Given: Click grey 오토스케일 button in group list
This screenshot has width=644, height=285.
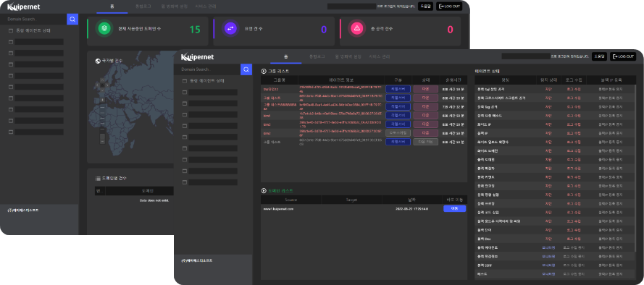Looking at the screenshot, I should click(x=398, y=133).
